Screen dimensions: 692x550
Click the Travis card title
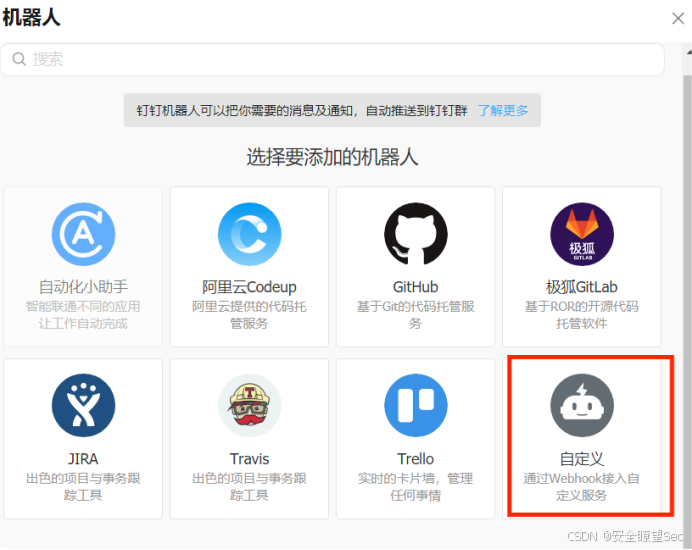tap(249, 459)
